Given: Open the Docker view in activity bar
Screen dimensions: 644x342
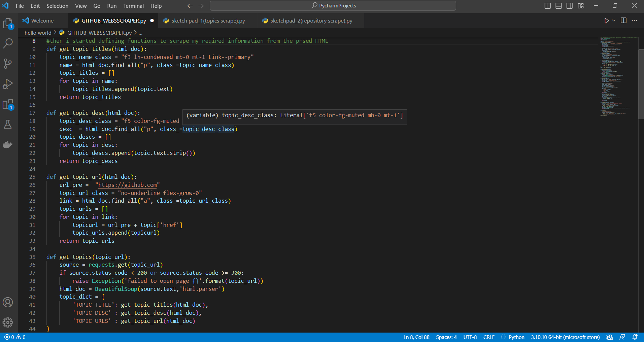Looking at the screenshot, I should pyautogui.click(x=8, y=145).
